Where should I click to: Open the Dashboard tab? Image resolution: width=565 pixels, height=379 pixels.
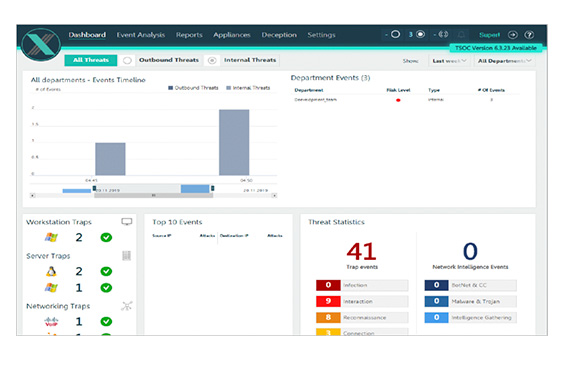point(87,35)
